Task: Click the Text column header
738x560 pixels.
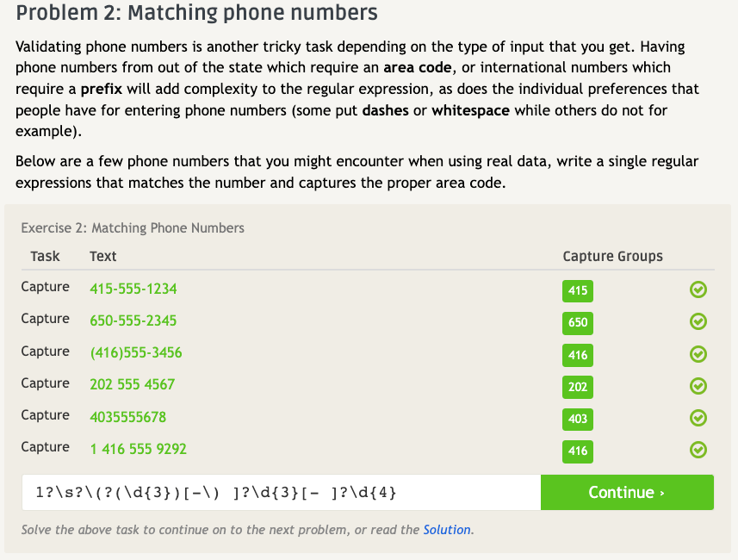Action: 102,256
